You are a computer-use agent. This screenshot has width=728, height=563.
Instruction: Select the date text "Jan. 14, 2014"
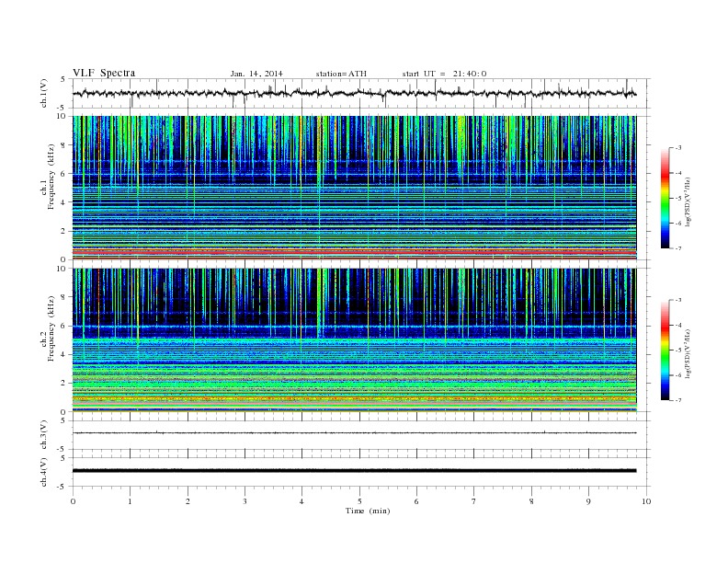256,74
